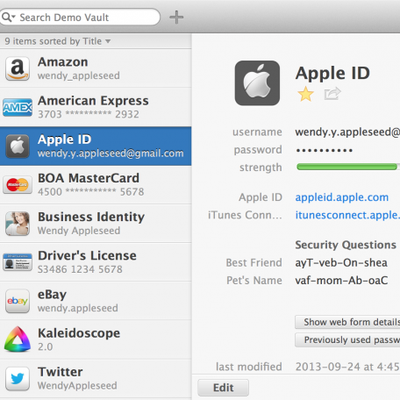Click wendy.y.appleseed@gmail.com in selected row

[111, 153]
